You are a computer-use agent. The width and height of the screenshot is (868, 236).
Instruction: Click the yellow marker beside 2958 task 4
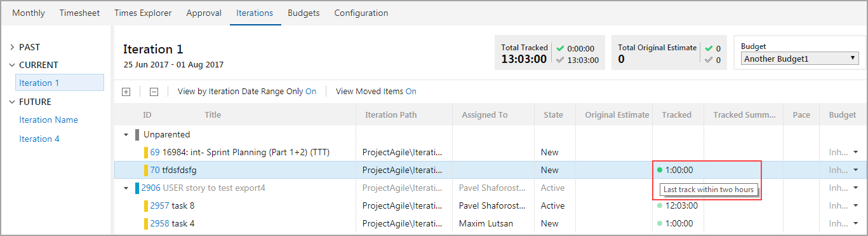click(x=146, y=223)
